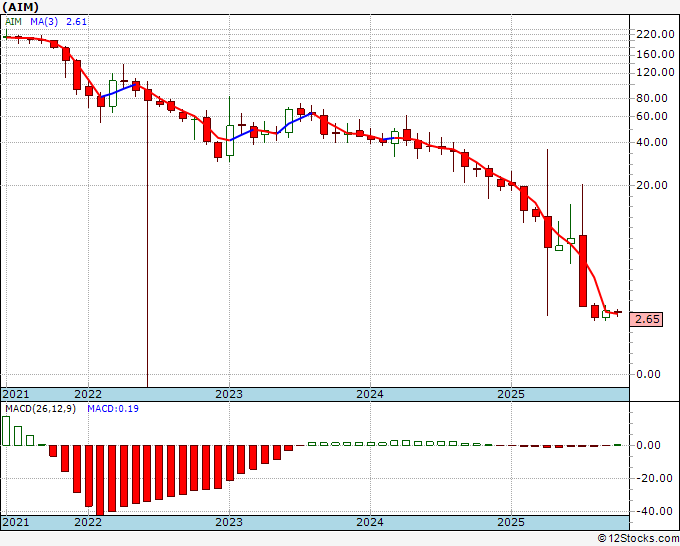Click the 120.00 price axis label
The height and width of the screenshot is (546, 680).
pyautogui.click(x=655, y=72)
